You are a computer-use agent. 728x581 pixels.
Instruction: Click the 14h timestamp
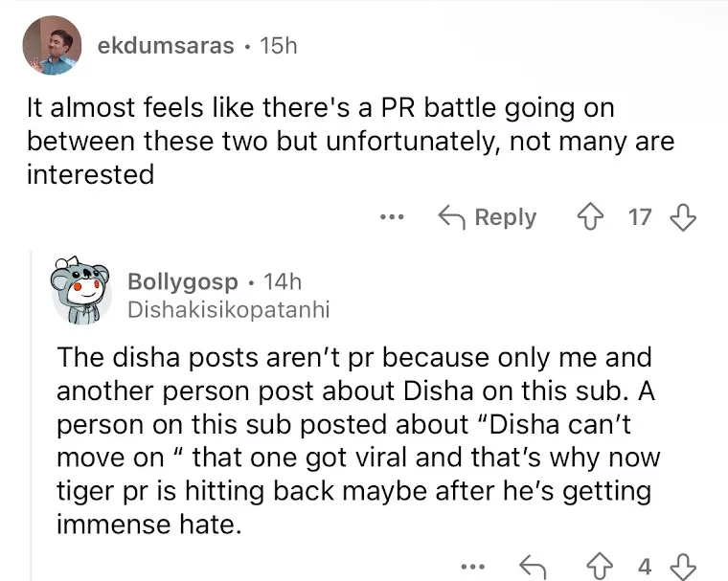(x=283, y=281)
